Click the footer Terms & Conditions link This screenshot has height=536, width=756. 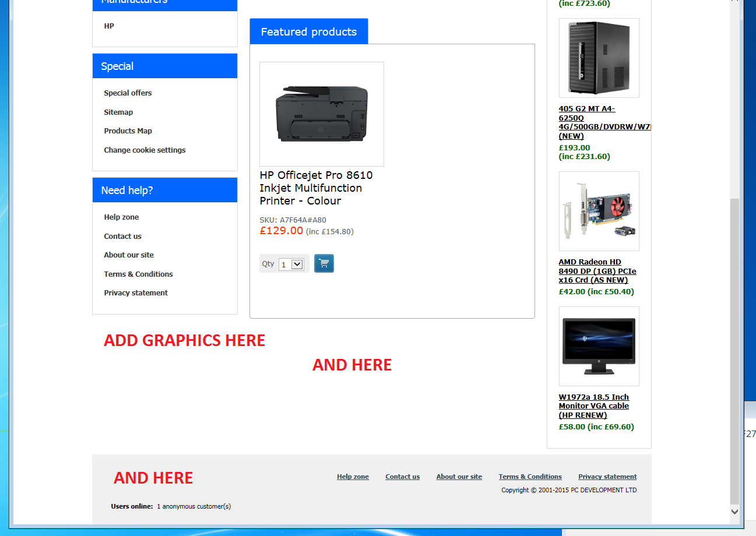click(x=530, y=477)
